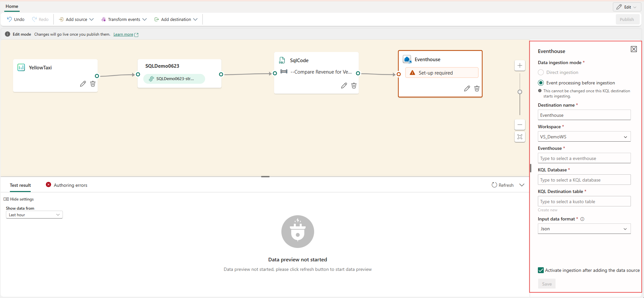Image resolution: width=644 pixels, height=298 pixels.
Task: Edit the SqlCode node
Action: point(344,85)
